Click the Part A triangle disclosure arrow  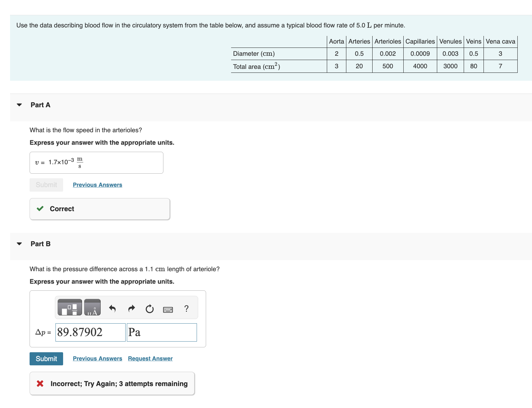pyautogui.click(x=19, y=105)
